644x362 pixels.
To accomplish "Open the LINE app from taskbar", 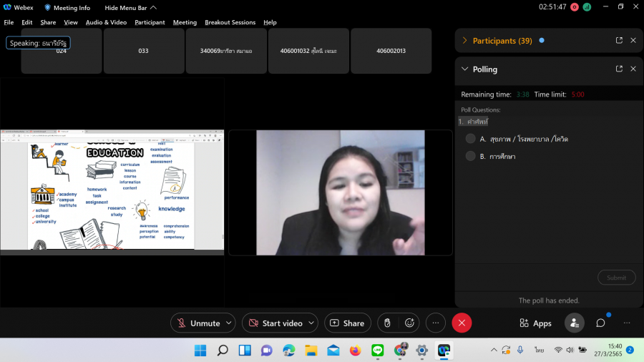I will click(x=378, y=351).
